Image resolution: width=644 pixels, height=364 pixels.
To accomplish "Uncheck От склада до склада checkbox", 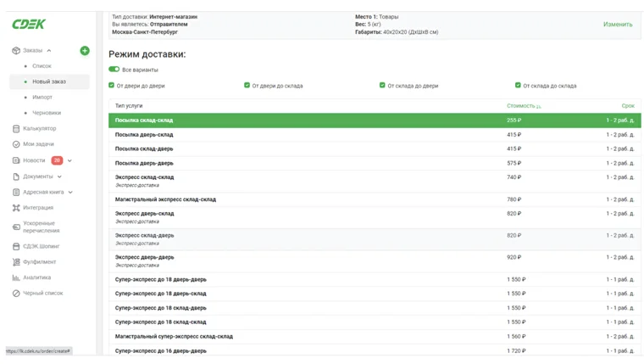I will [518, 85].
